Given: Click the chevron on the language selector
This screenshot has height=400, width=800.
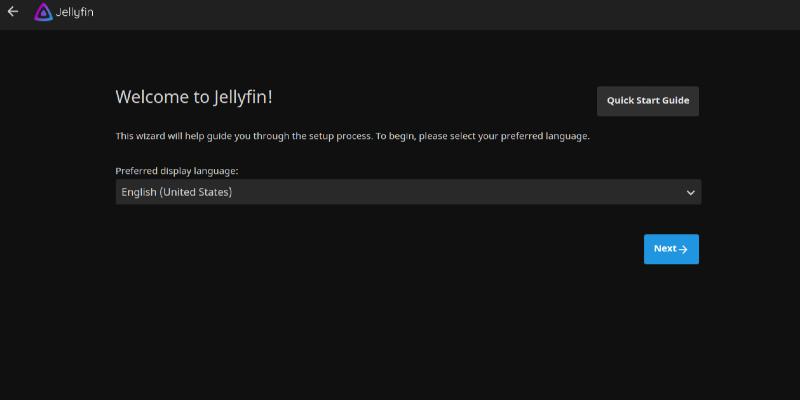Looking at the screenshot, I should [690, 192].
